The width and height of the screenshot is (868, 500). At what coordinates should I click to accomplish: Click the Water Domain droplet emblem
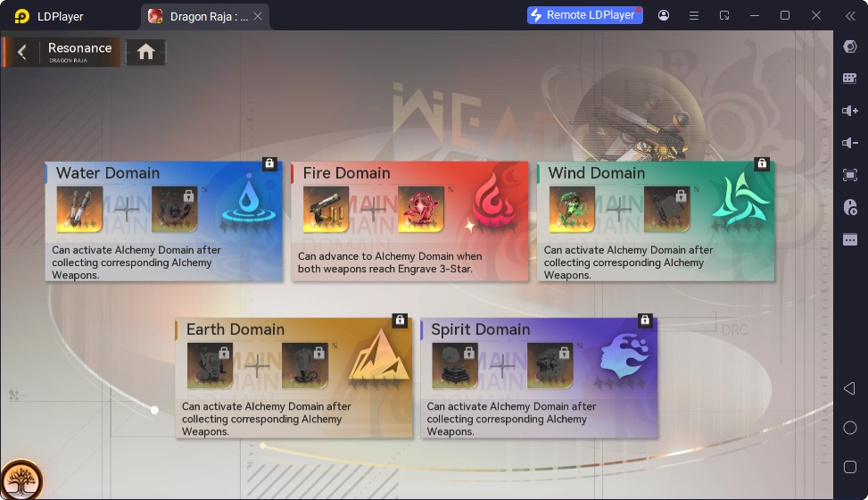(x=250, y=203)
